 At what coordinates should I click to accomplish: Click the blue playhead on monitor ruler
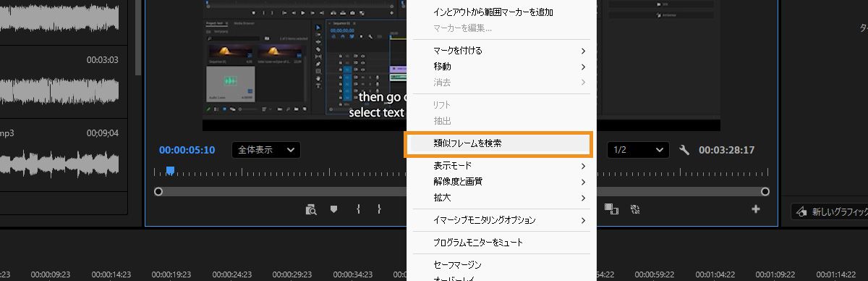[x=170, y=171]
